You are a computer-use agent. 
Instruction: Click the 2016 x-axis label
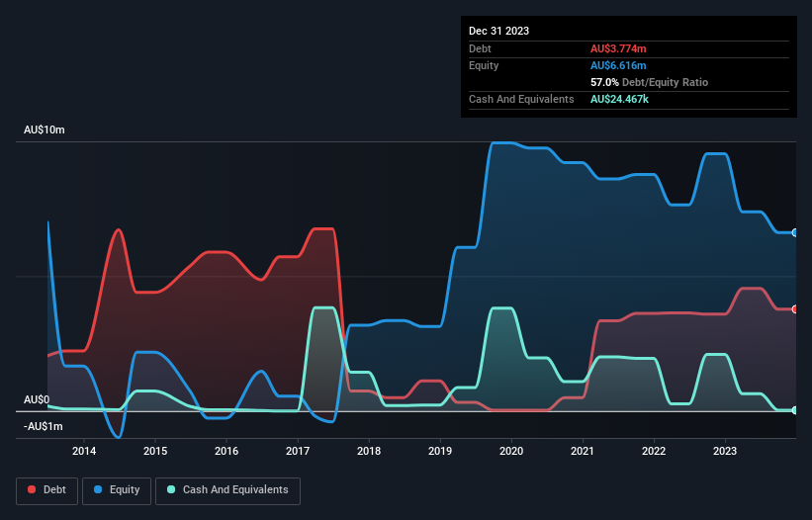(226, 451)
